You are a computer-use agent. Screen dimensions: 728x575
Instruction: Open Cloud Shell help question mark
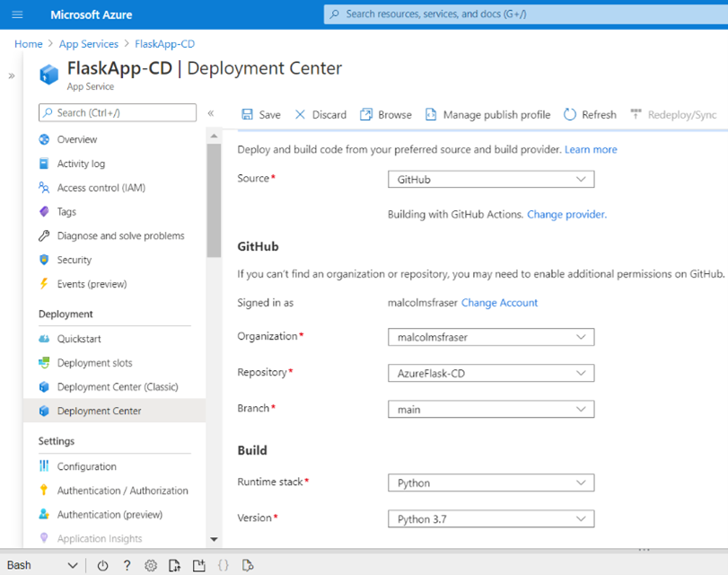point(127,565)
